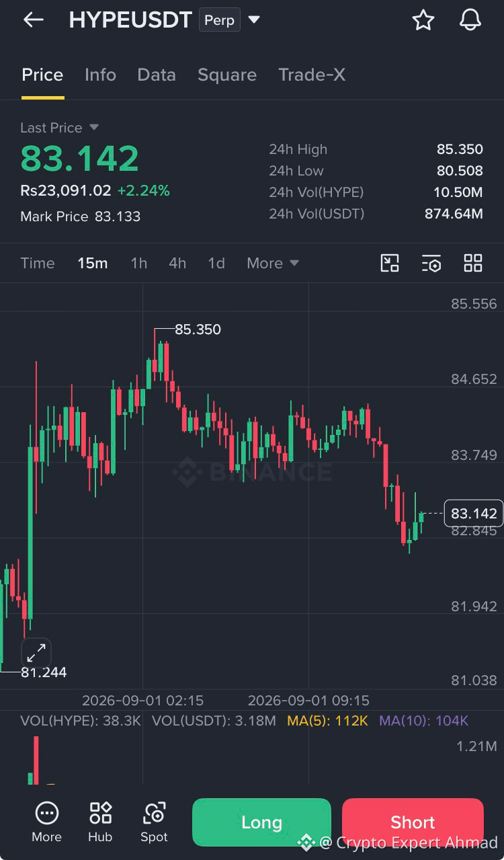504x860 pixels.
Task: Open the chart grid layout icon
Action: pos(473,263)
